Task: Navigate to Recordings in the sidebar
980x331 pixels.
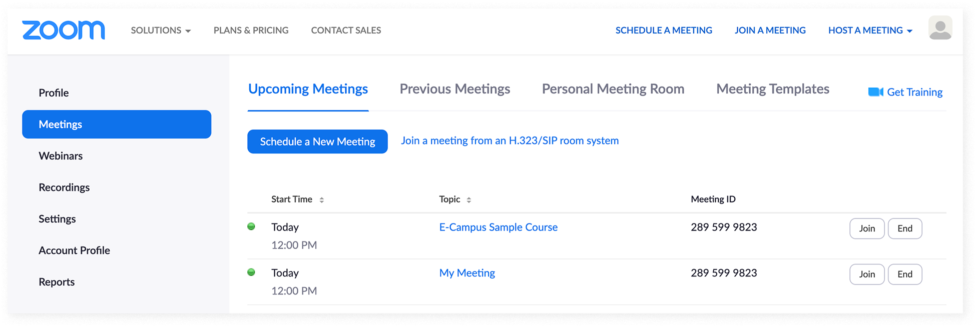Action: click(64, 187)
